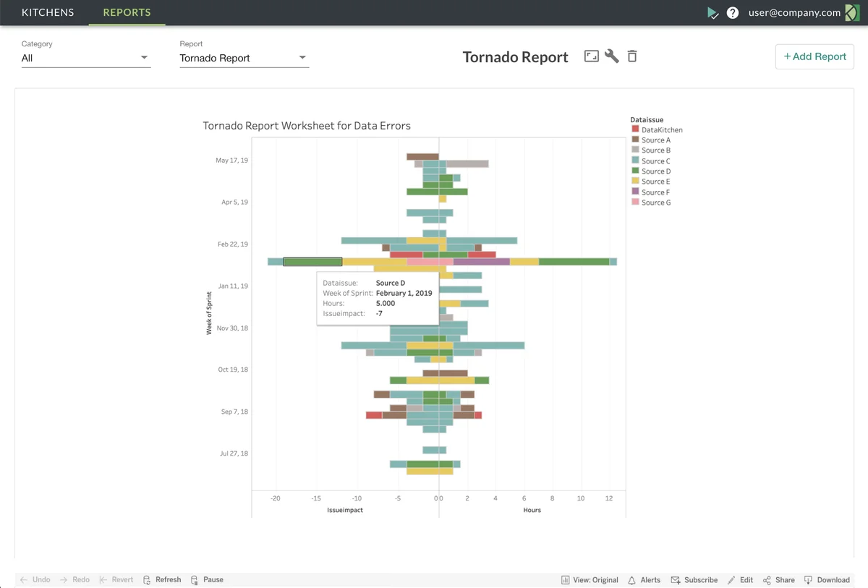Switch to the KITCHENS tab

pos(48,12)
